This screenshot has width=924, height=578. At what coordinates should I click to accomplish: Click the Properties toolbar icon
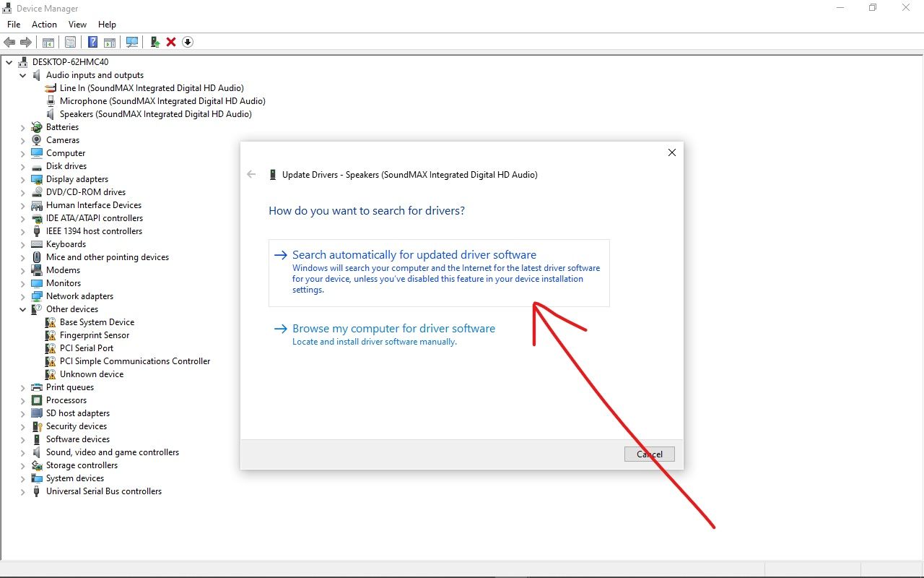click(71, 42)
